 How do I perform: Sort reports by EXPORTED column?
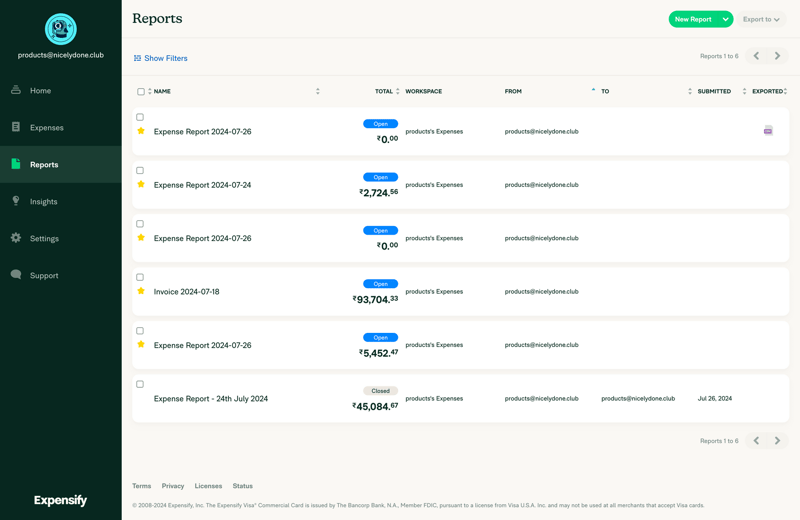pos(769,91)
